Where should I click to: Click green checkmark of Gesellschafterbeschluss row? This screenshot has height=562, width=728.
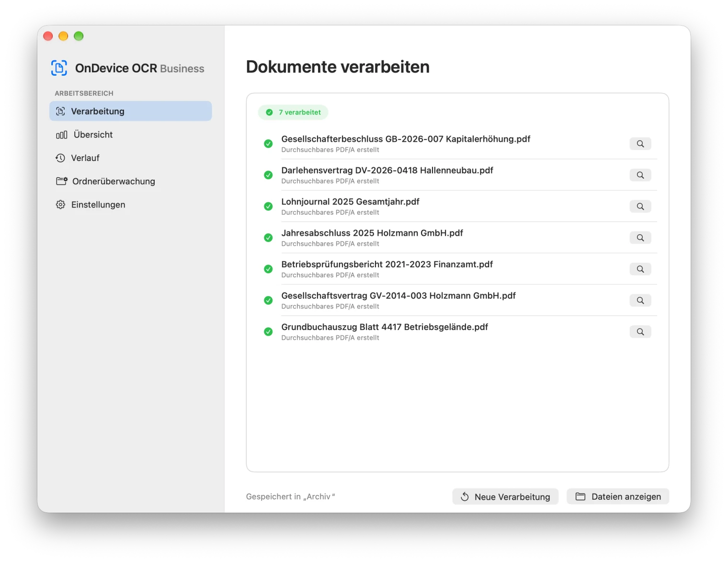coord(268,144)
